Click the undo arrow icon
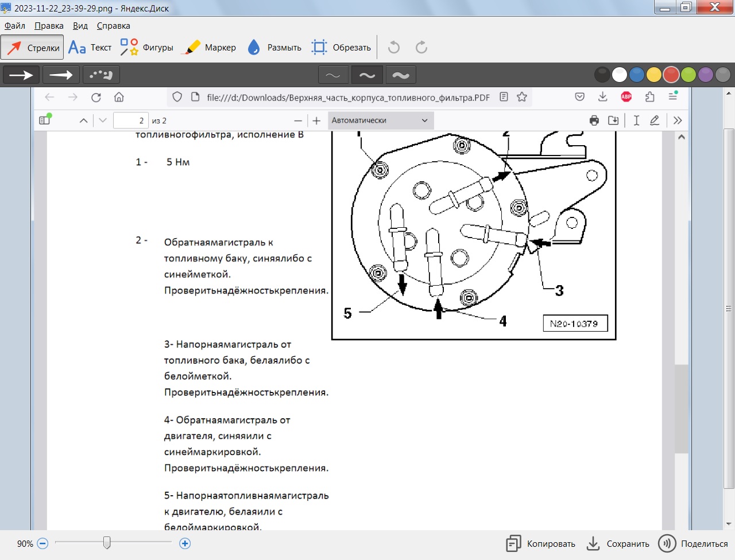735x560 pixels. pyautogui.click(x=394, y=48)
